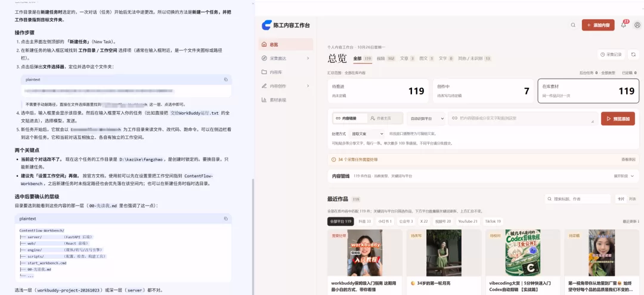Click the 查看原因 link
This screenshot has height=295, width=644.
pos(628,159)
